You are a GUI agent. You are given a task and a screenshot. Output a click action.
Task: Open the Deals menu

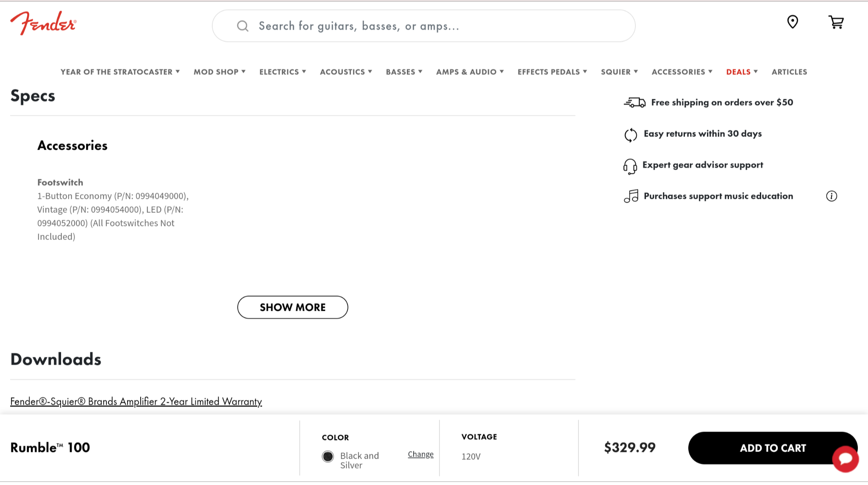pos(742,72)
